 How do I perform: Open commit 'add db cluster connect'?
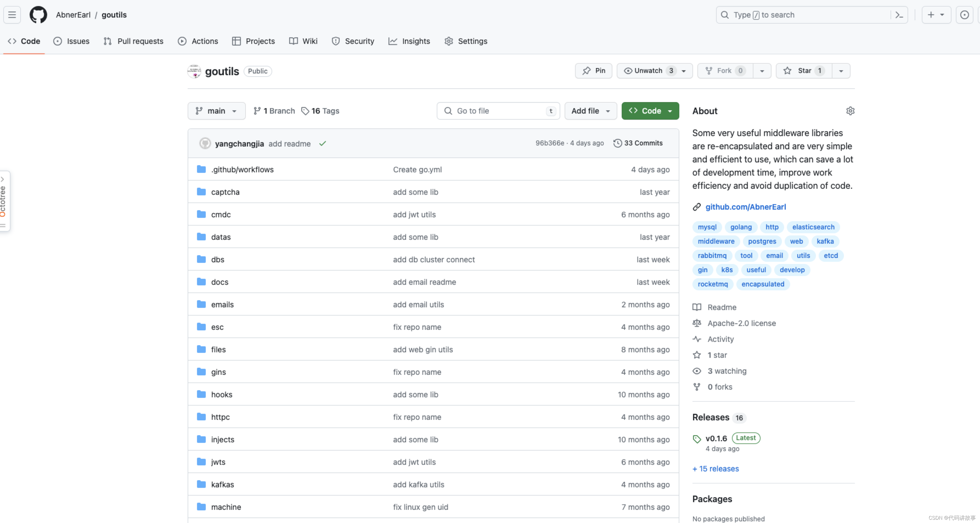434,259
